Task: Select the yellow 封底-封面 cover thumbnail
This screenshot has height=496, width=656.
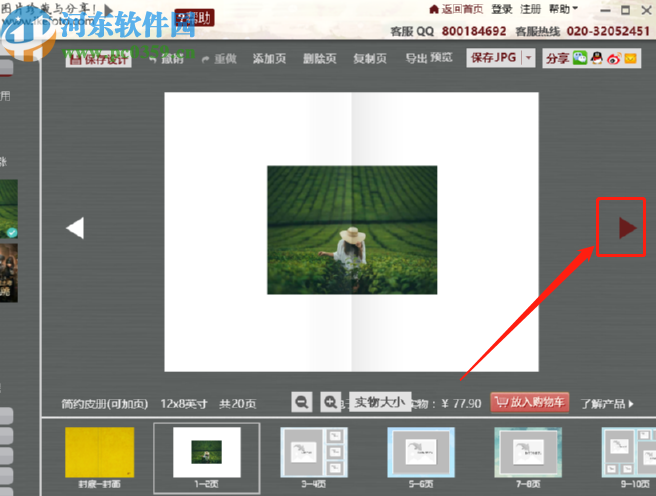Action: click(x=100, y=452)
